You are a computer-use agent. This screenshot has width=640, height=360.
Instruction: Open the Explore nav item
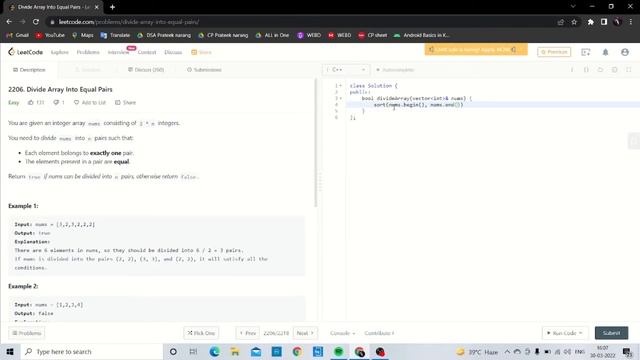coord(60,52)
